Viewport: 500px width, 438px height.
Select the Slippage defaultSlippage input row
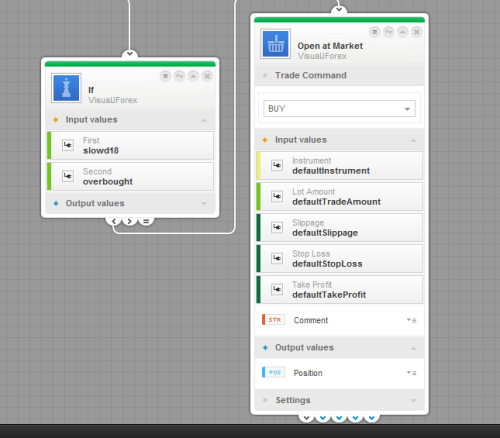pyautogui.click(x=339, y=228)
